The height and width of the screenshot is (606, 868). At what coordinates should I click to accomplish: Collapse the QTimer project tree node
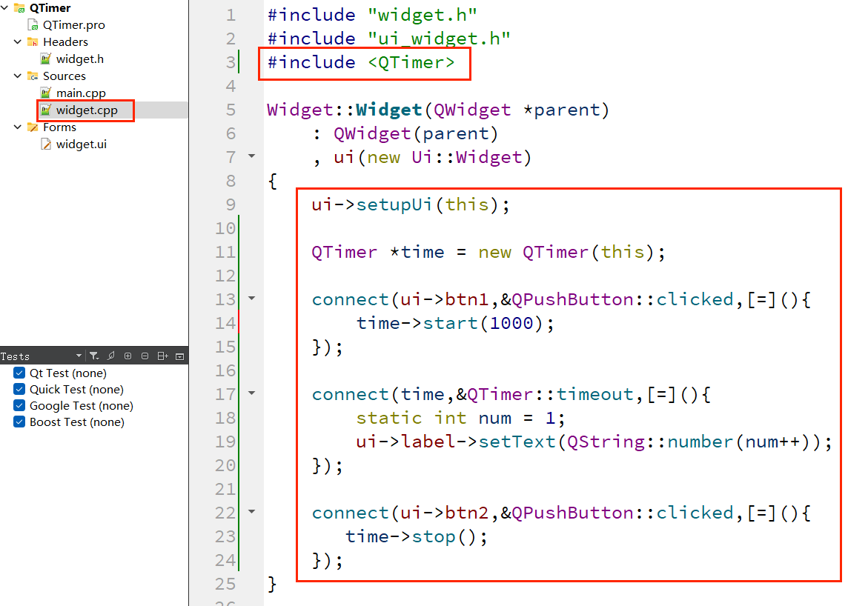(5, 7)
